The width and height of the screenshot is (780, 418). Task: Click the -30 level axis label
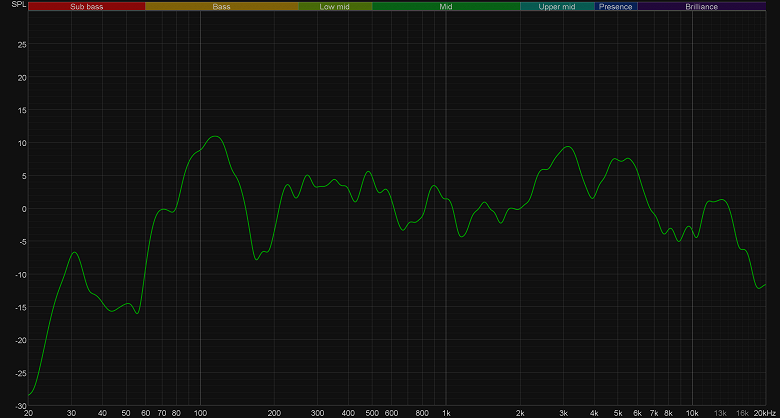(x=20, y=406)
